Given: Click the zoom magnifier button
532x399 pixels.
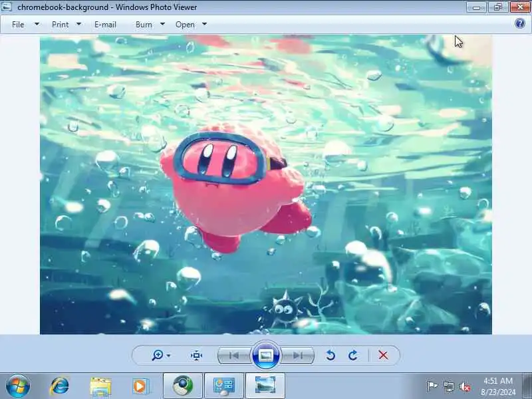Looking at the screenshot, I should [x=158, y=355].
